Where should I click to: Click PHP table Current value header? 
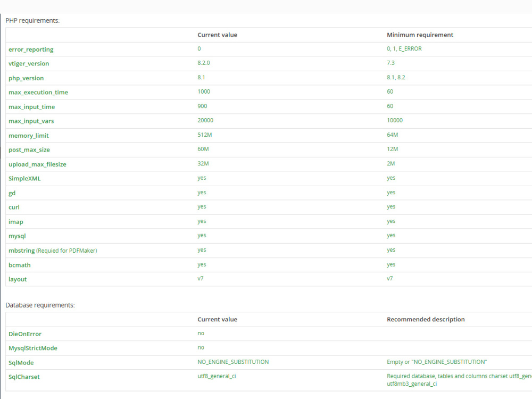(x=217, y=35)
